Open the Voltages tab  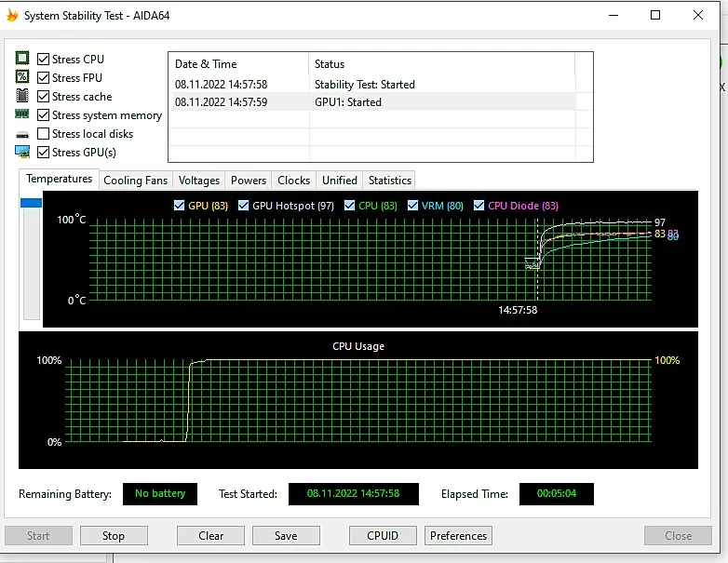tap(198, 181)
